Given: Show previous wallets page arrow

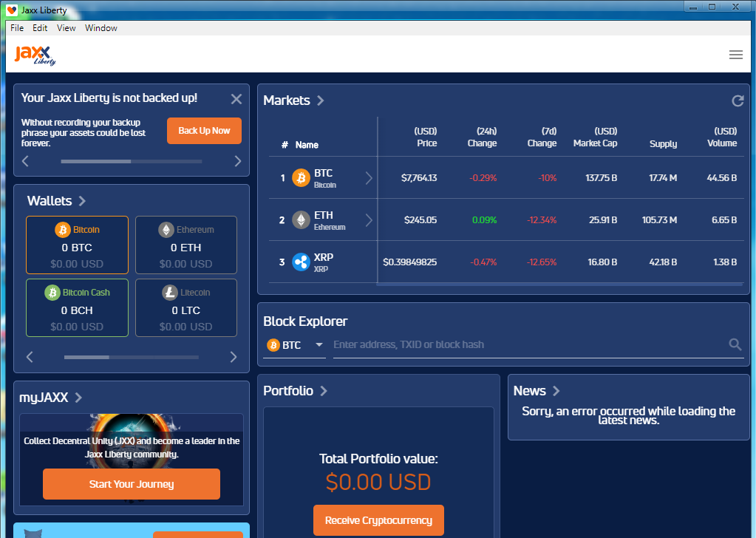Looking at the screenshot, I should tap(30, 357).
